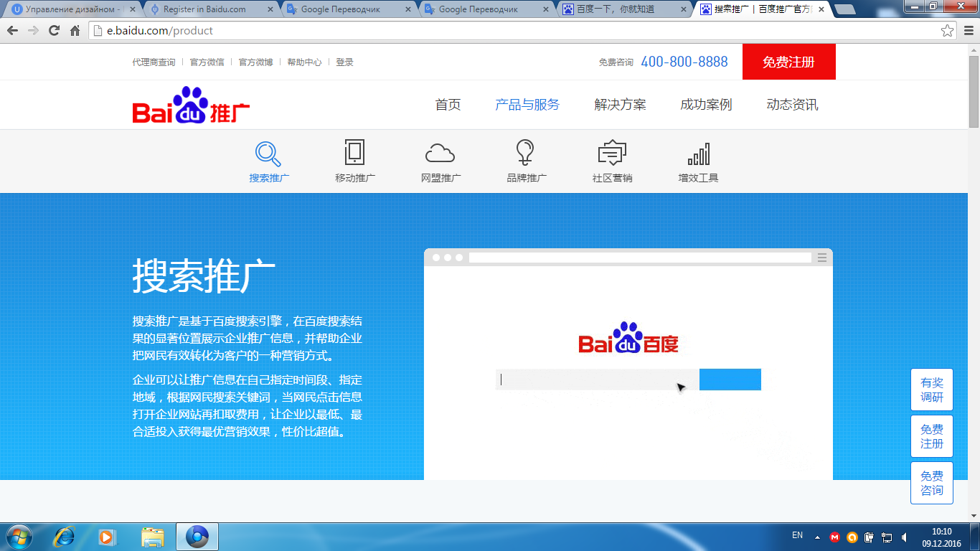Open the 帮助中心 link
The width and height of the screenshot is (980, 551).
tap(304, 62)
